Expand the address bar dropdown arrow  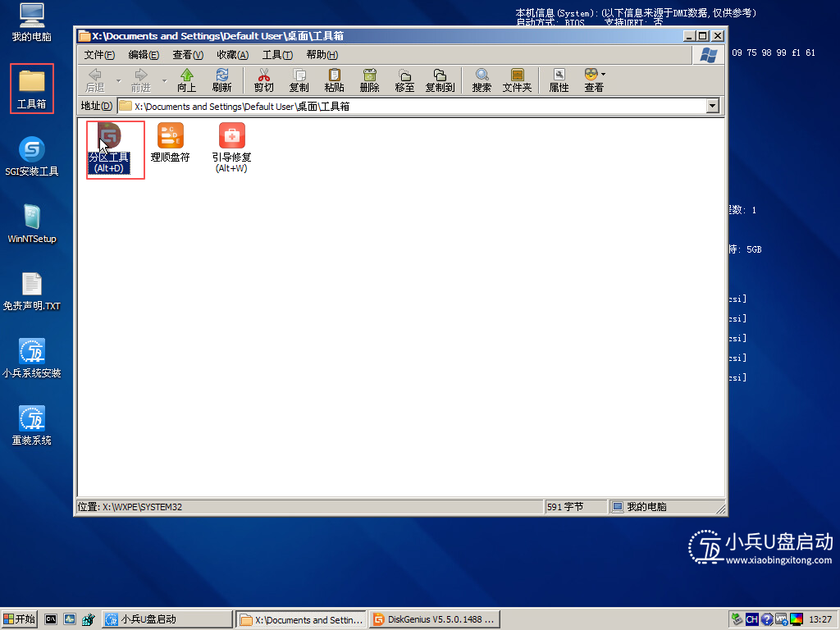tap(712, 106)
